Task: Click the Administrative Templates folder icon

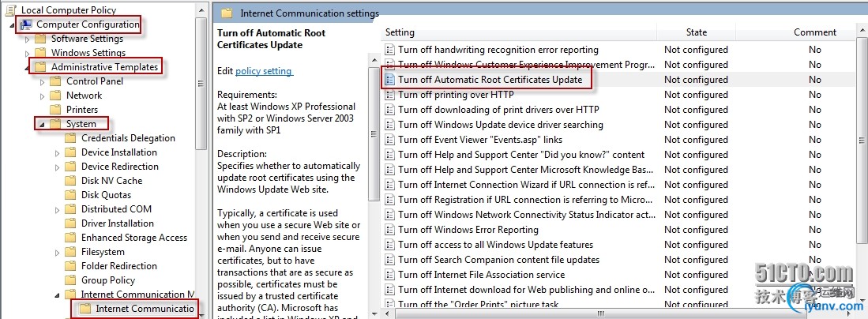Action: coord(39,67)
